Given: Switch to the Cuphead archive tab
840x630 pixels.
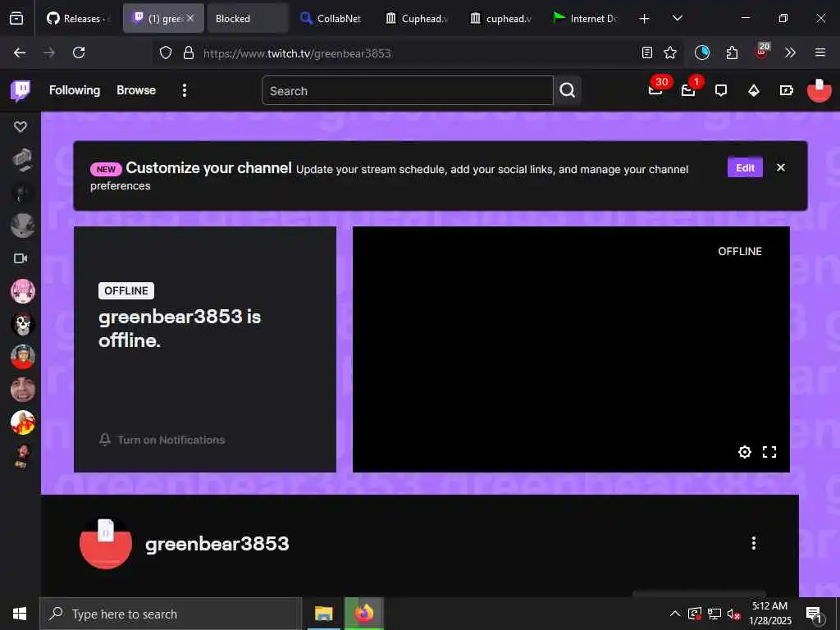Looking at the screenshot, I should (x=418, y=18).
